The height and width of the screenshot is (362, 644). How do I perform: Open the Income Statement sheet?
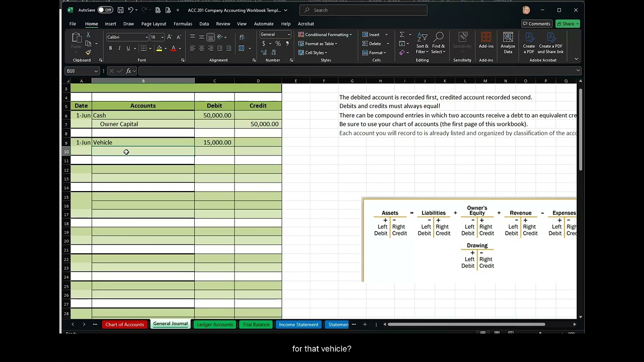click(x=299, y=324)
